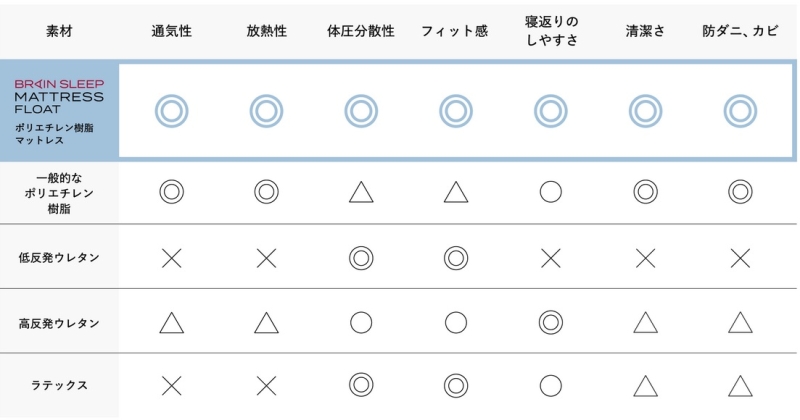The width and height of the screenshot is (800, 420).
Task: Click the triangle for 高反発ウレタン 通気性
Action: (x=171, y=322)
